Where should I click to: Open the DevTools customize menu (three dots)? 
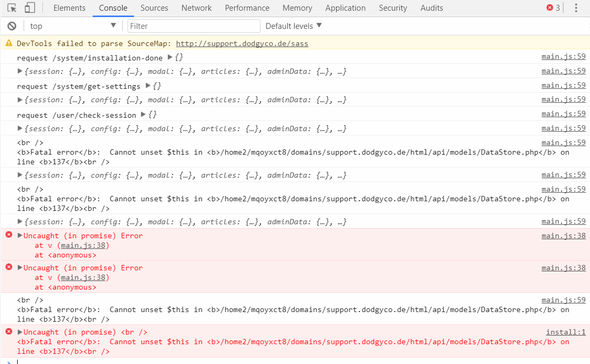click(x=576, y=7)
